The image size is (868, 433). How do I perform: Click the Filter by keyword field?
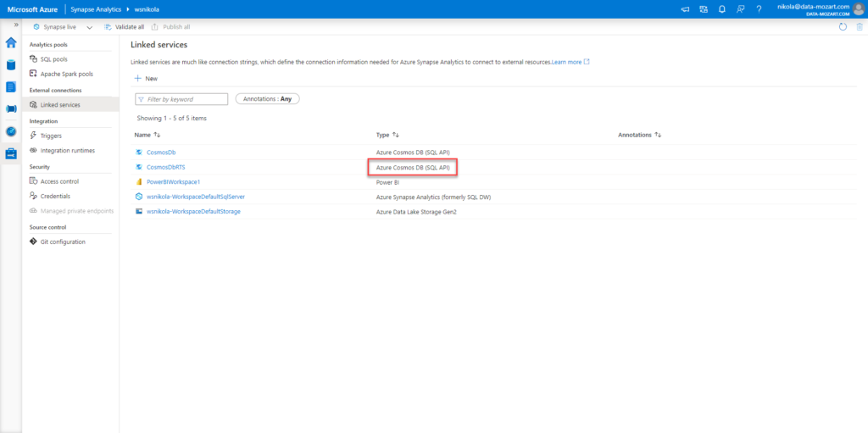tap(181, 99)
